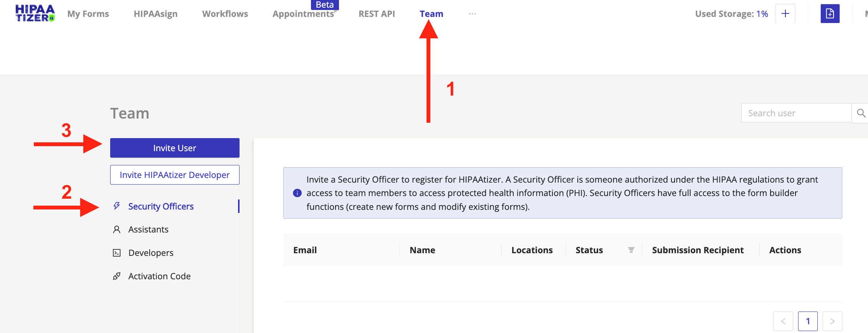This screenshot has height=333, width=868.
Task: Select page 1 in pagination
Action: pos(808,321)
